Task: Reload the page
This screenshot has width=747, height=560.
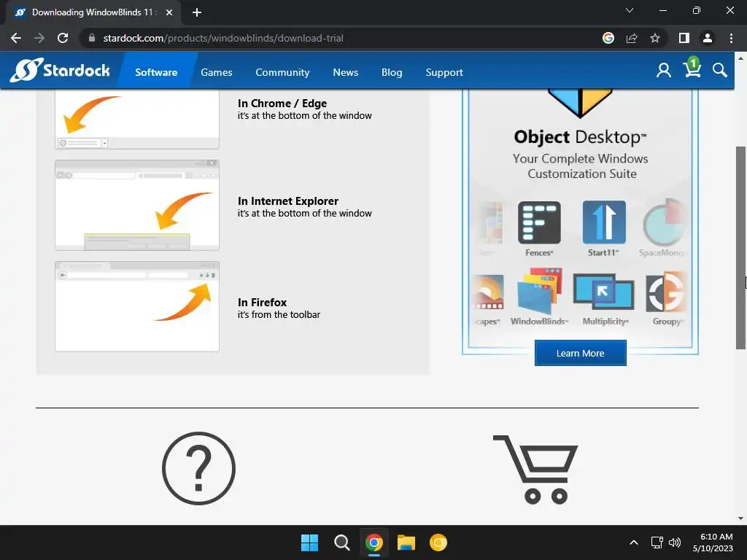Action: pyautogui.click(x=63, y=38)
